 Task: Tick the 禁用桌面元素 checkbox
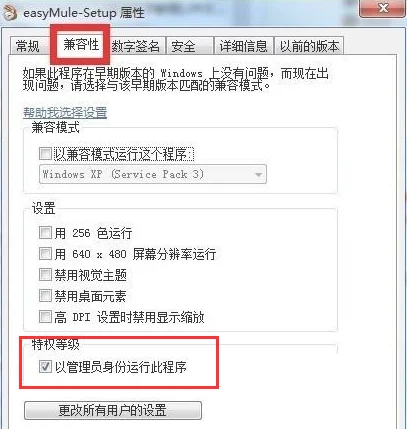45,296
